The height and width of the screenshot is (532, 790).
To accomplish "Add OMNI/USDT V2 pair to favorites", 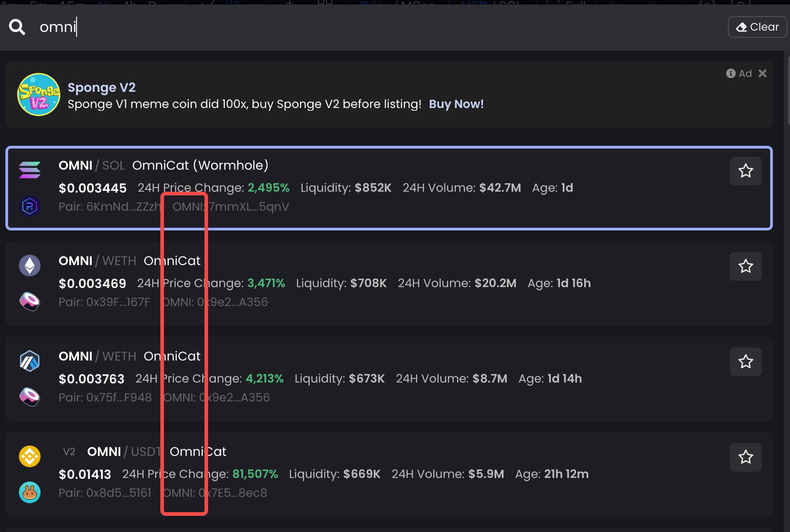I will 745,457.
